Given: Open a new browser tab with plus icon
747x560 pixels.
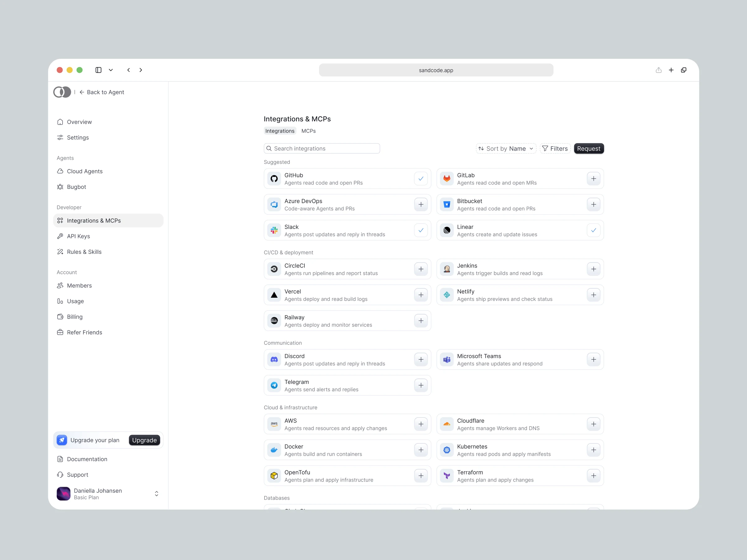Looking at the screenshot, I should point(671,70).
